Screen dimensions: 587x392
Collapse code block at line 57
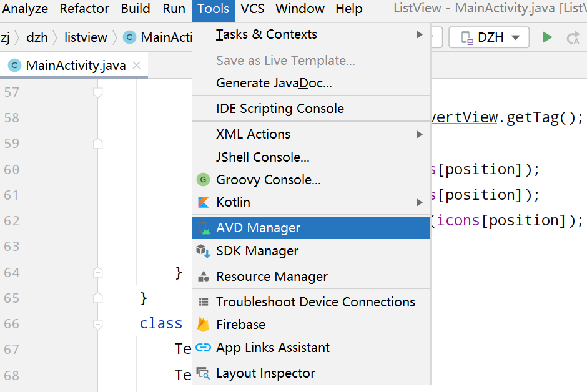tap(97, 92)
